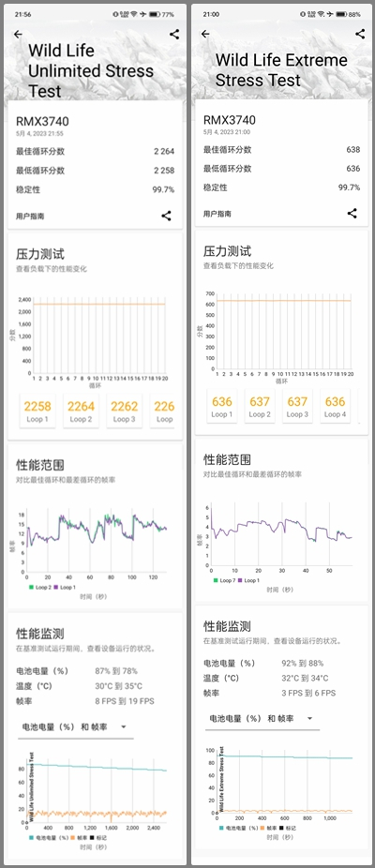Go back from Wild Life Unlimited Stress Test
This screenshot has height=868, width=375.
[18, 35]
